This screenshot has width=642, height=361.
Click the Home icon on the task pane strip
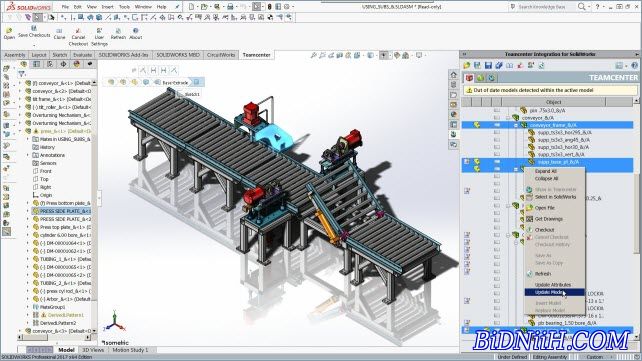(453, 74)
